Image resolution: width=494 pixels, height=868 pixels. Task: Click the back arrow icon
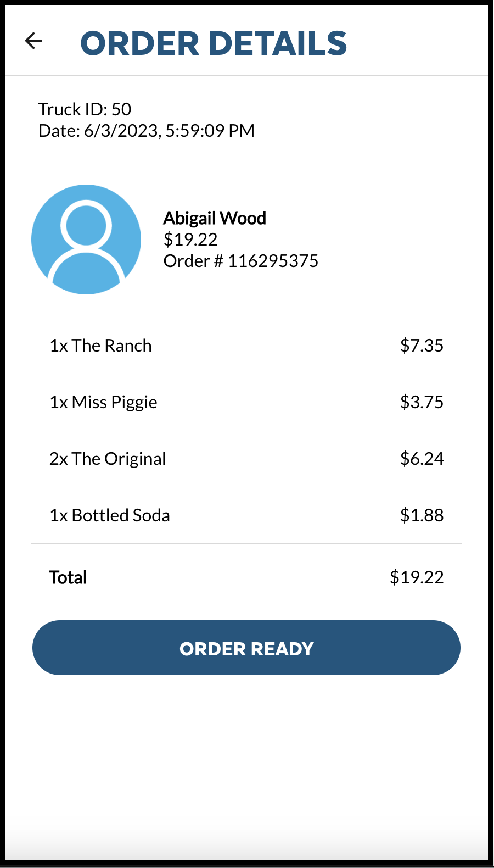[x=34, y=41]
